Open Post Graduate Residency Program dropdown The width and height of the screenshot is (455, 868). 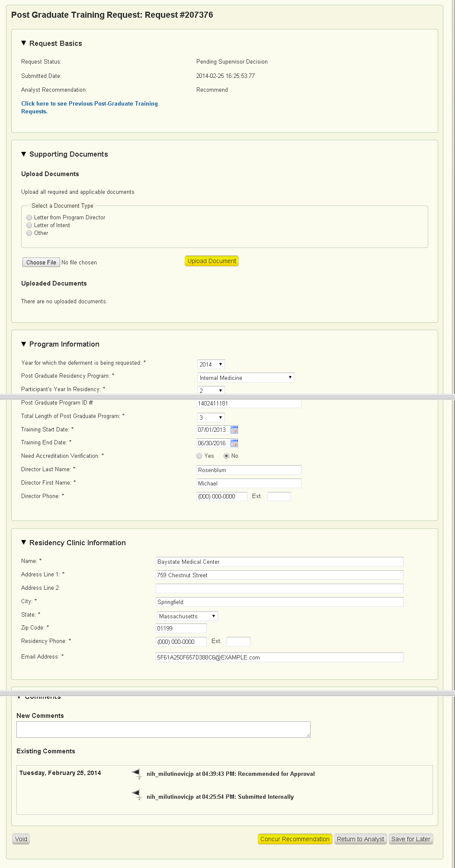[x=246, y=378]
